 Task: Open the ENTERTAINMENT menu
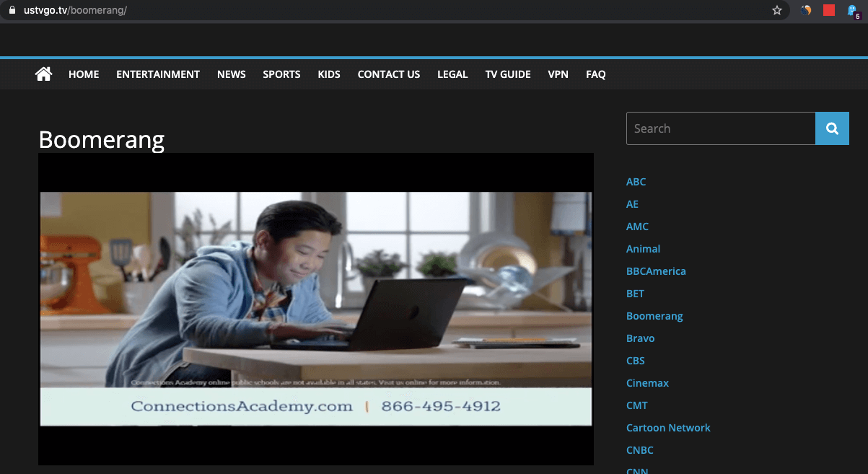click(x=158, y=74)
